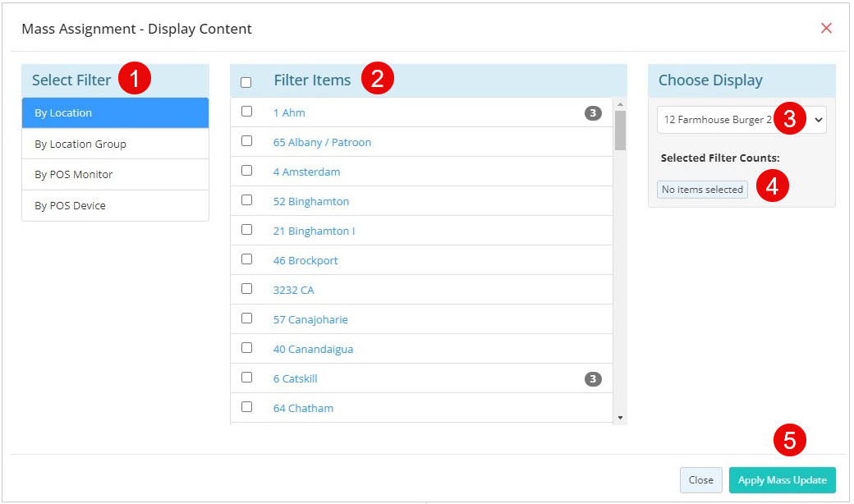The image size is (854, 504).
Task: Toggle the select-all Filter Items checkbox
Action: click(246, 82)
